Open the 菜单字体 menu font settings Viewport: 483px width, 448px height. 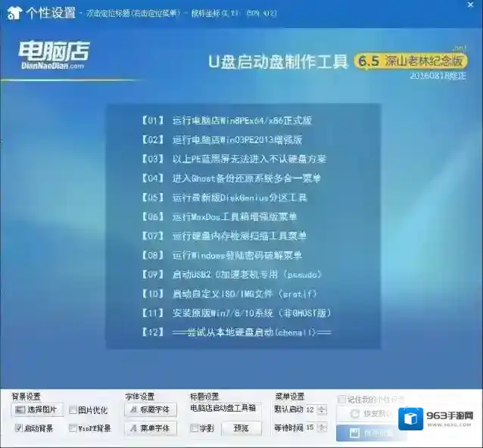click(151, 428)
